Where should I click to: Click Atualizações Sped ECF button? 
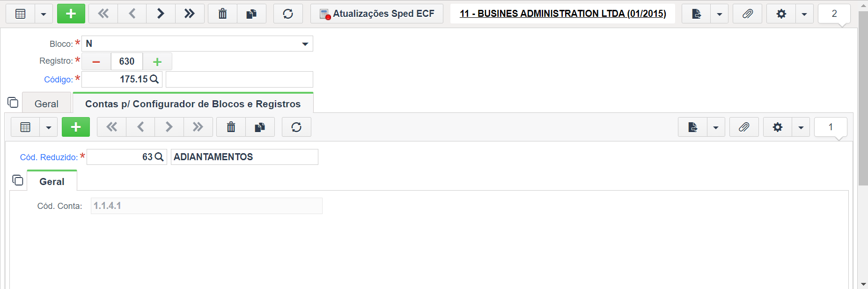(x=377, y=14)
